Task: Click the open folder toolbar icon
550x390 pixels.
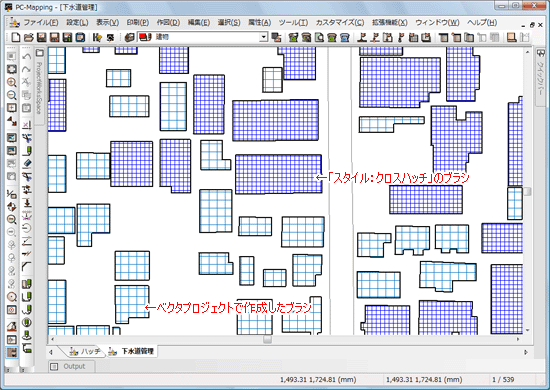Action: (x=28, y=37)
